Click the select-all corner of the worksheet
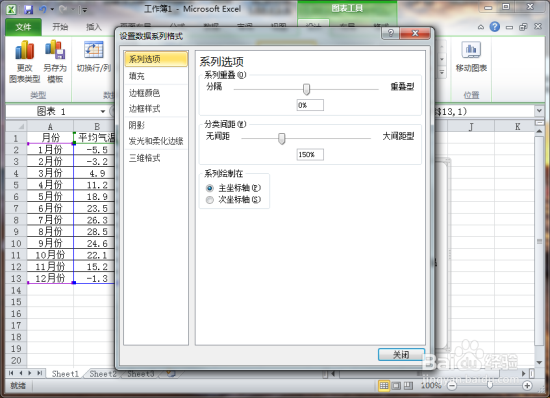 [x=16, y=126]
